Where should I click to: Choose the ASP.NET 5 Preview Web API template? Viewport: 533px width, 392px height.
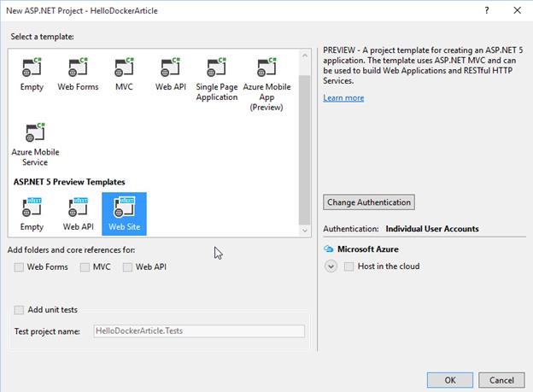(x=78, y=214)
